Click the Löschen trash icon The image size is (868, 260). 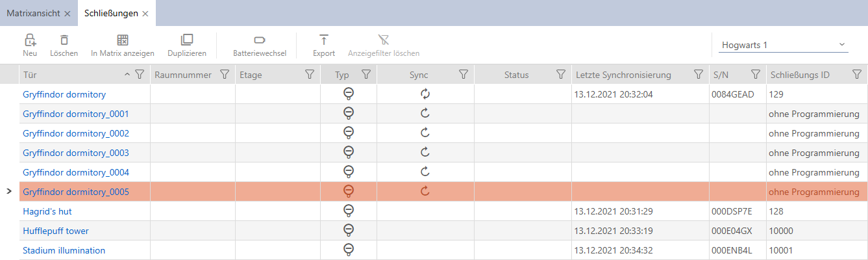tap(64, 40)
